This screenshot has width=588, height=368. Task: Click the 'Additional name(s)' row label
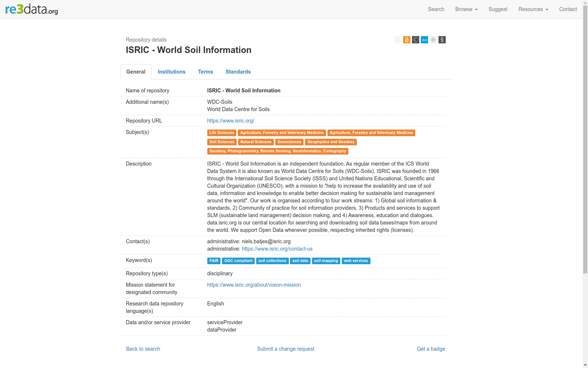point(147,102)
